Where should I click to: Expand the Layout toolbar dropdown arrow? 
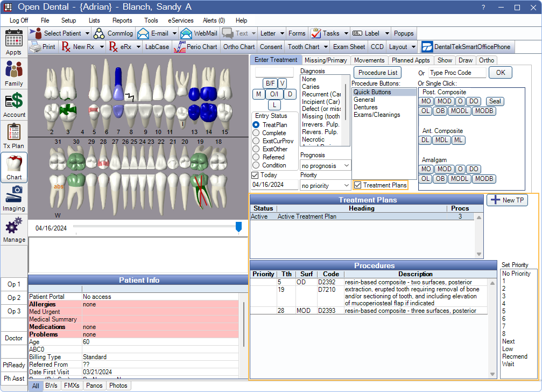[x=413, y=47]
